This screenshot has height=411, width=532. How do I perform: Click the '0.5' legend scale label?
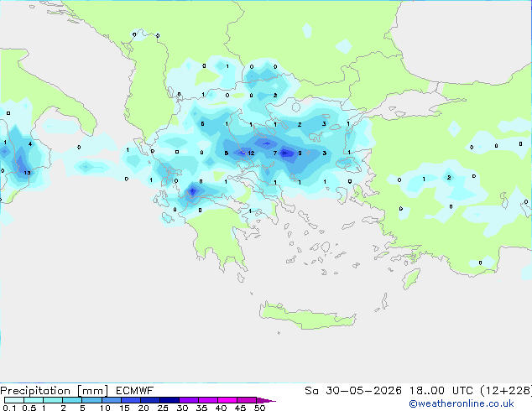29,408
